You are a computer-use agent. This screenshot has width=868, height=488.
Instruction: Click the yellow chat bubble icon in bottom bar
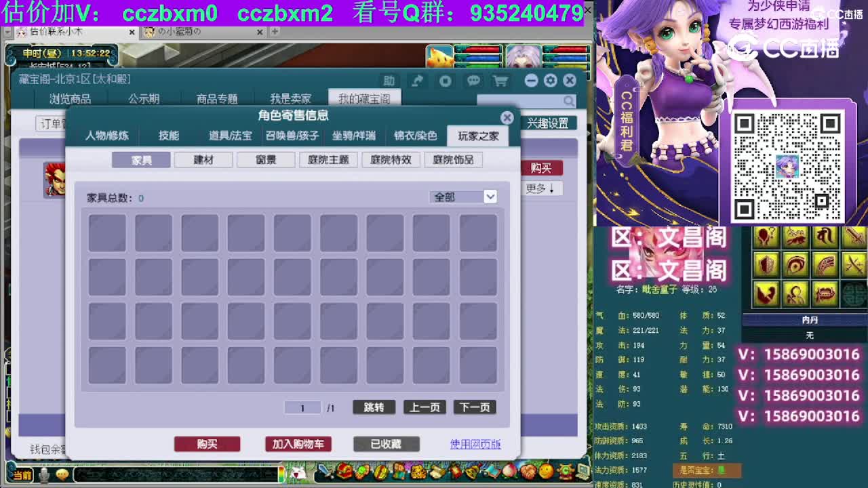(x=62, y=475)
